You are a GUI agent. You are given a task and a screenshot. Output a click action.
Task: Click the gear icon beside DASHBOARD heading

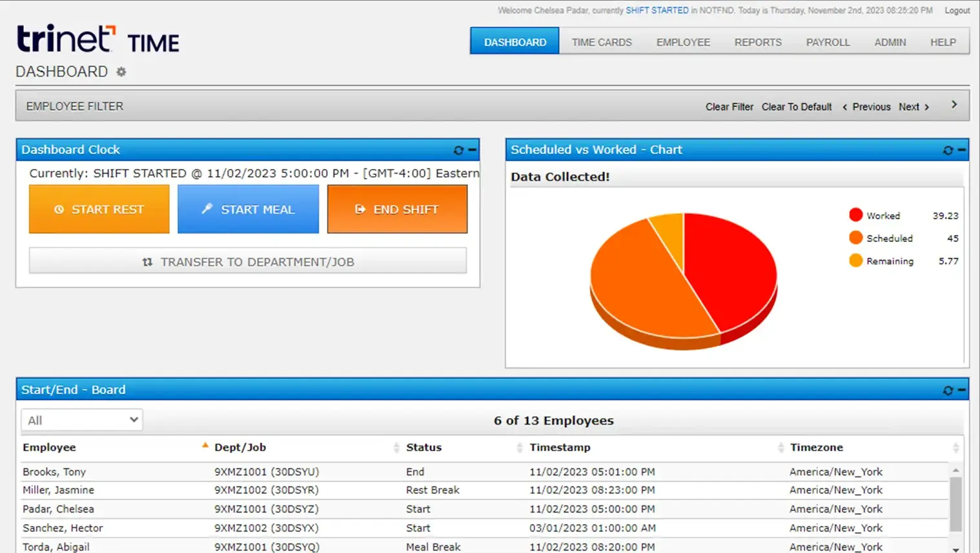coord(121,72)
